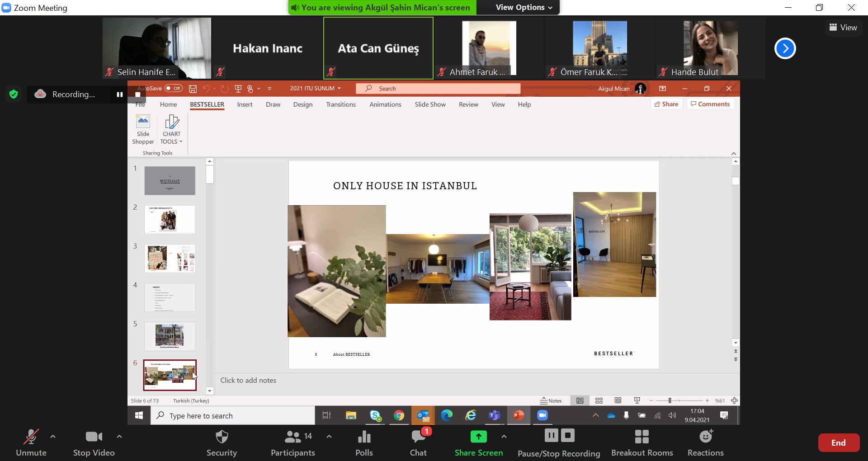The image size is (868, 461).
Task: Open Chrome from the taskbar
Action: pyautogui.click(x=399, y=415)
